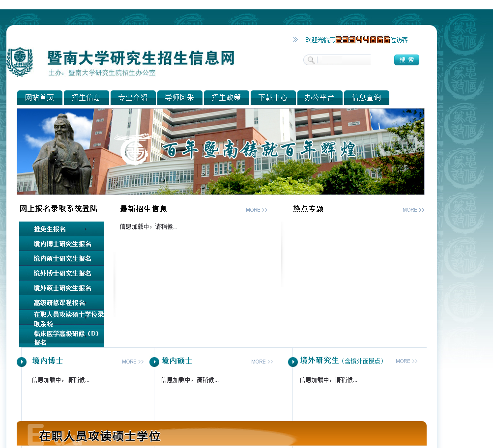Click the round arrow icon beside 境外研究生
The width and height of the screenshot is (493, 448).
293,362
